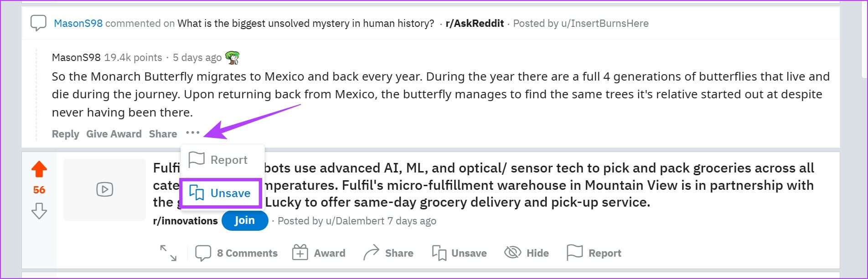Click the post's Share arrow icon

pyautogui.click(x=371, y=253)
